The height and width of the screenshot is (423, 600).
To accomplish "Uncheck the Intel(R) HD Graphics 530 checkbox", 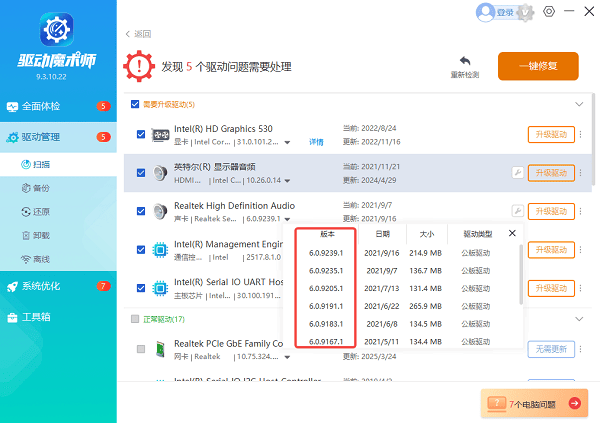I will (x=141, y=134).
